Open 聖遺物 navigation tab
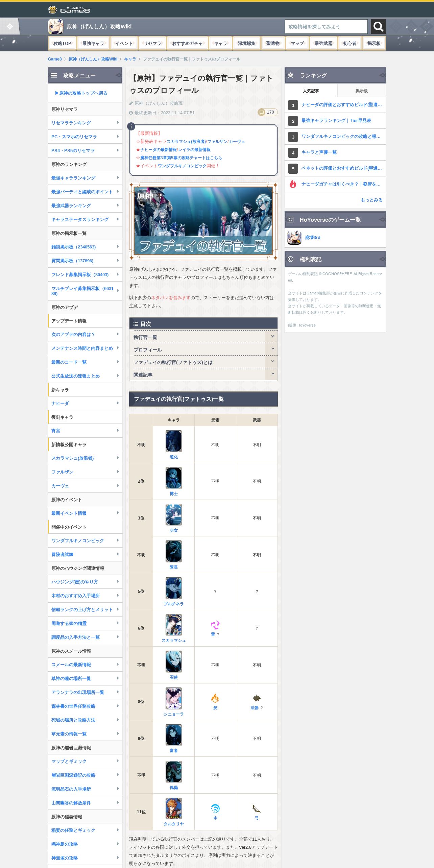434x868 pixels. (273, 43)
